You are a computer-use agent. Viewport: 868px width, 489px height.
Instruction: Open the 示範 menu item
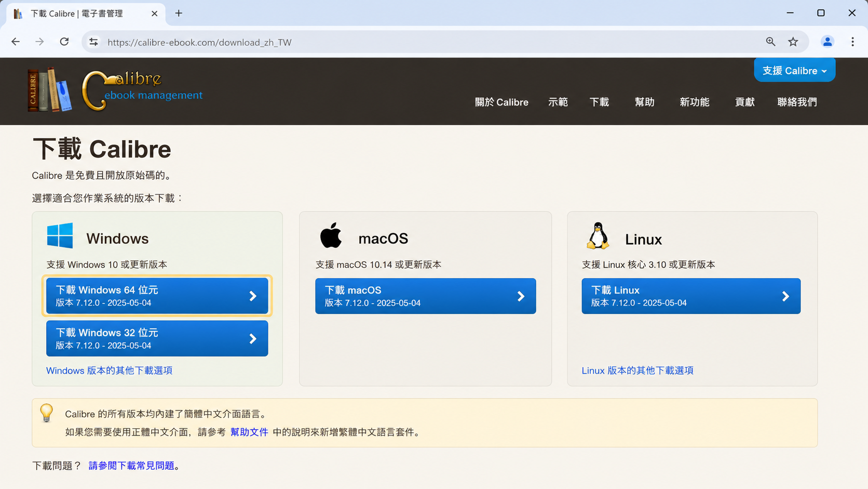pos(558,102)
